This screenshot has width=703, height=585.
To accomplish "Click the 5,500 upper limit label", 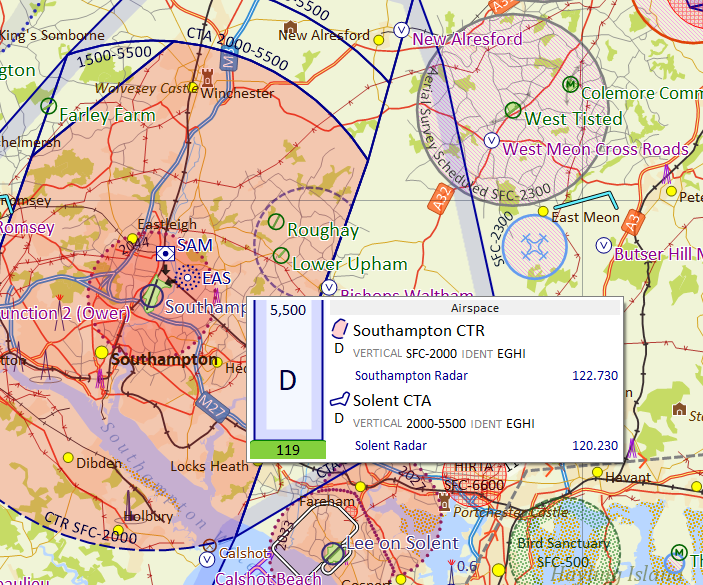I will [x=288, y=310].
